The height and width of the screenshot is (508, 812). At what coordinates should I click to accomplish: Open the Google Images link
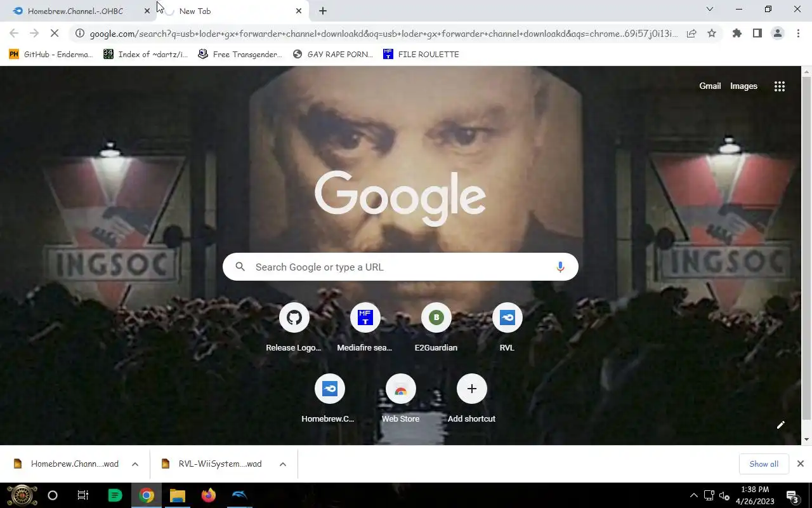(x=743, y=86)
